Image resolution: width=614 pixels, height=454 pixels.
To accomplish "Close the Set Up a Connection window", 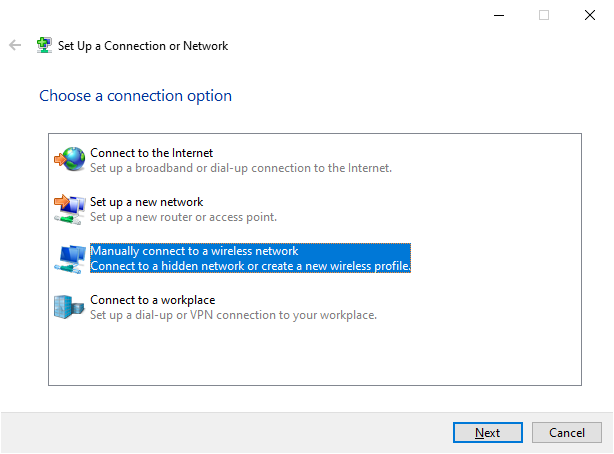I will tap(590, 15).
